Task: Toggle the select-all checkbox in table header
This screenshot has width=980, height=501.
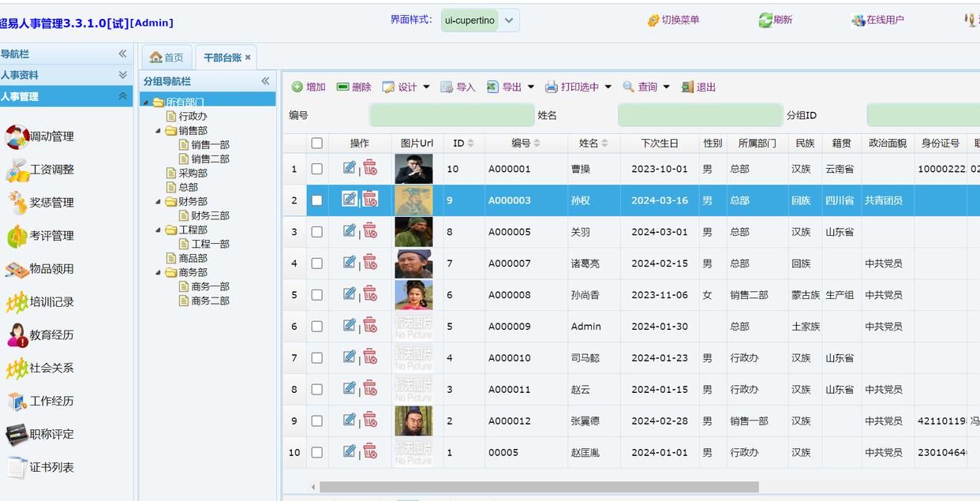Action: (317, 143)
